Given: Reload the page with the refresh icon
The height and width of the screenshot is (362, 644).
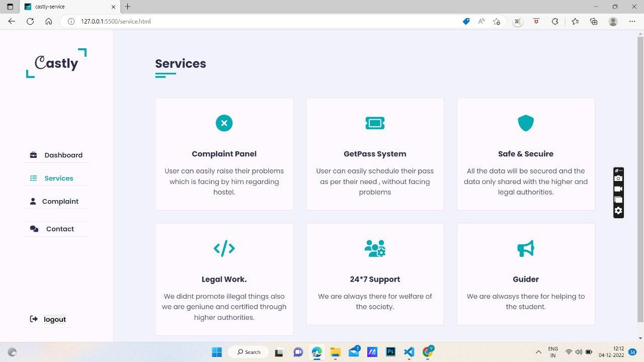Looking at the screenshot, I should pyautogui.click(x=30, y=21).
